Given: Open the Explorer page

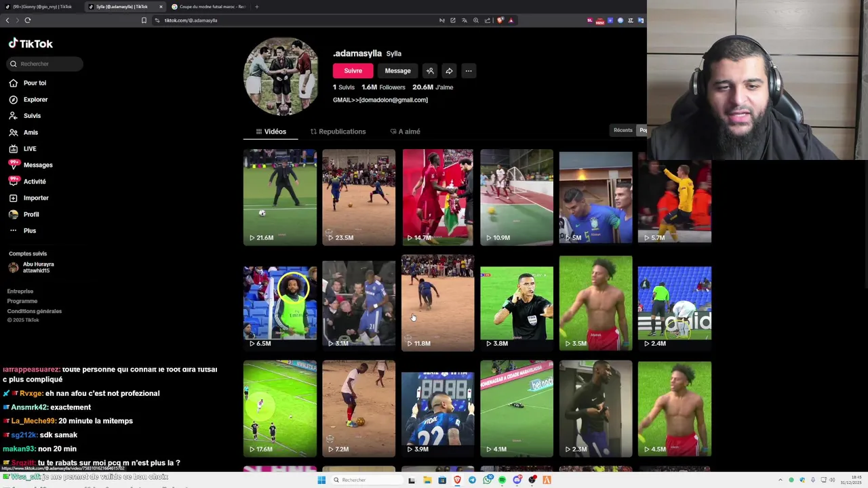Looking at the screenshot, I should click(x=28, y=100).
